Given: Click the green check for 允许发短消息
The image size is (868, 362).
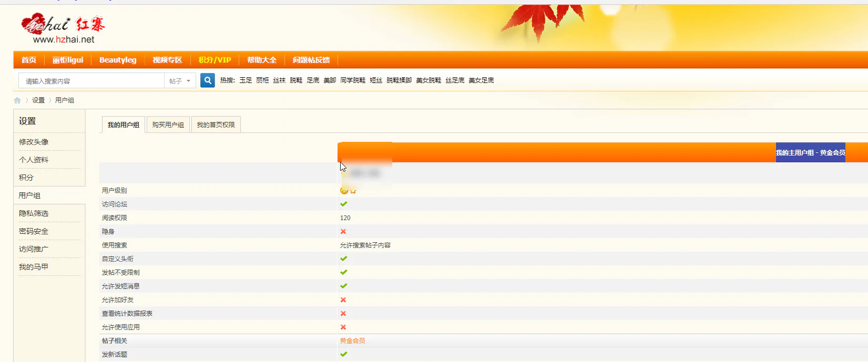Looking at the screenshot, I should 344,286.
